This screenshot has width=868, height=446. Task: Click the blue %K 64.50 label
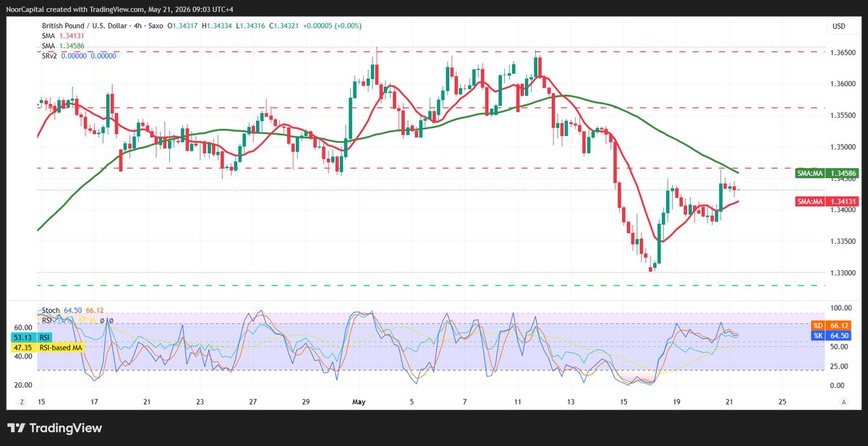point(830,335)
